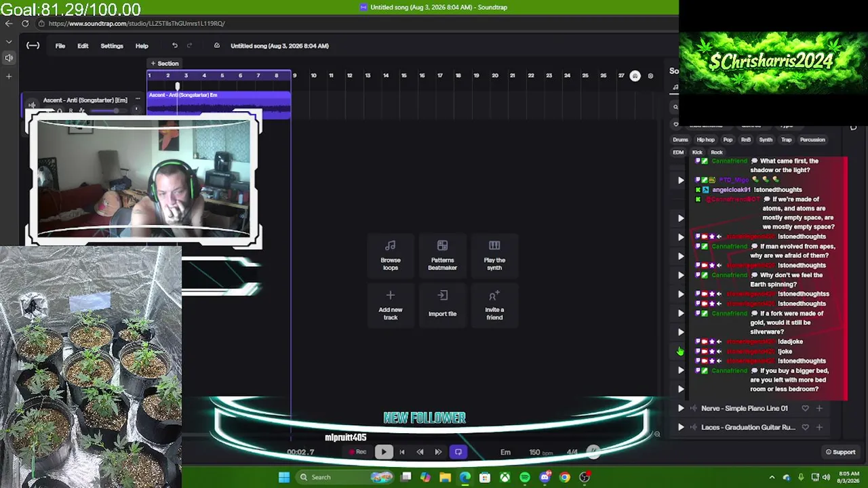Image resolution: width=868 pixels, height=488 pixels.
Task: Preview Laces - Graduation Guitar loop
Action: 681,428
